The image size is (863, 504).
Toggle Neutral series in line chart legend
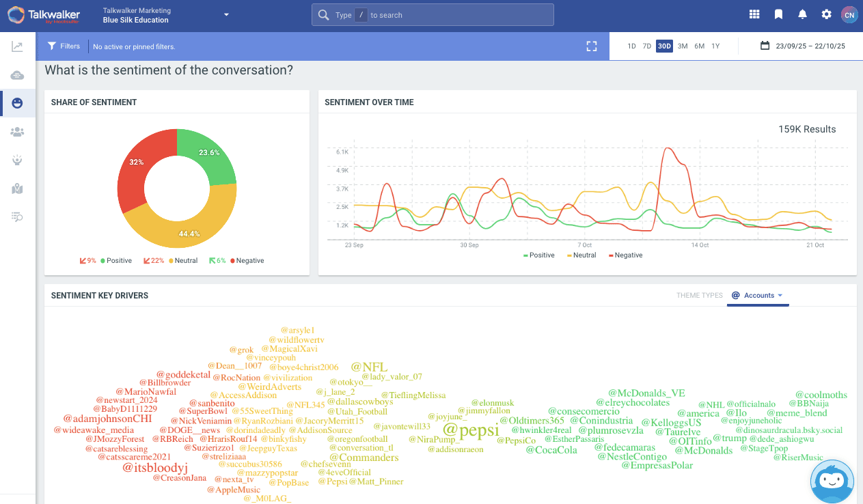(581, 255)
